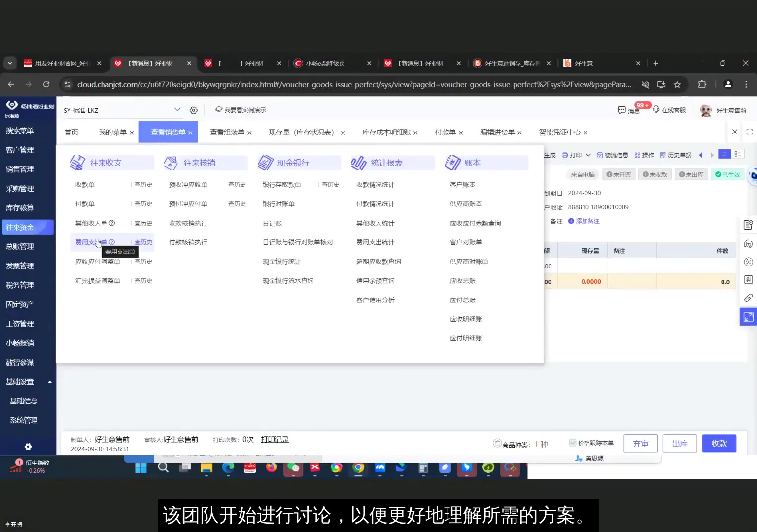The width and height of the screenshot is (757, 532).
Task: Click the paperclip attachment icon on right sidebar
Action: click(748, 298)
